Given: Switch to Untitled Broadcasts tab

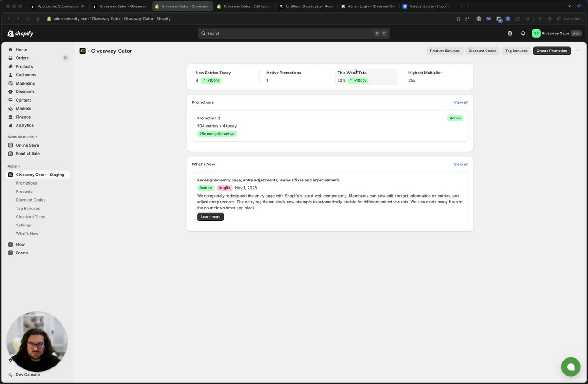Looking at the screenshot, I should pyautogui.click(x=306, y=6).
